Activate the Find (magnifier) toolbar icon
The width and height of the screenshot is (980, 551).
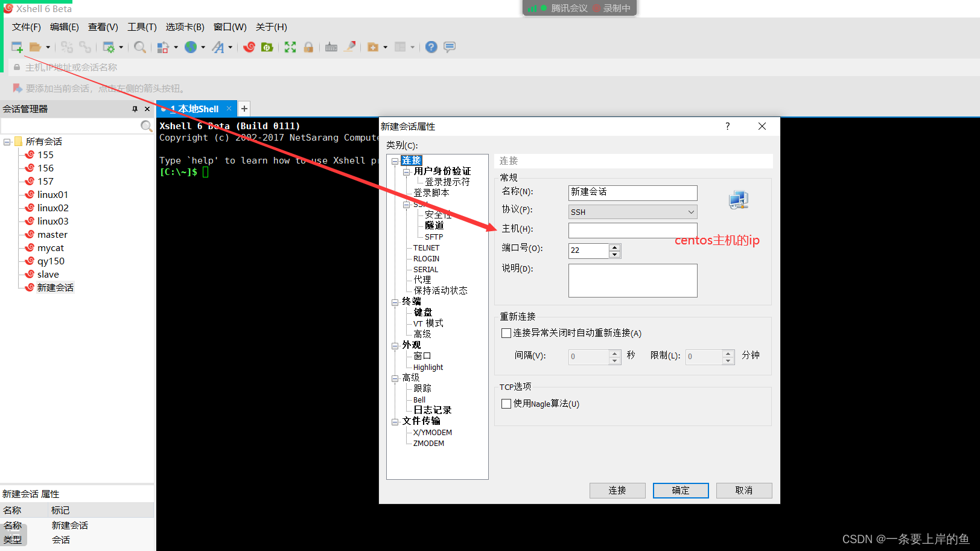click(140, 47)
